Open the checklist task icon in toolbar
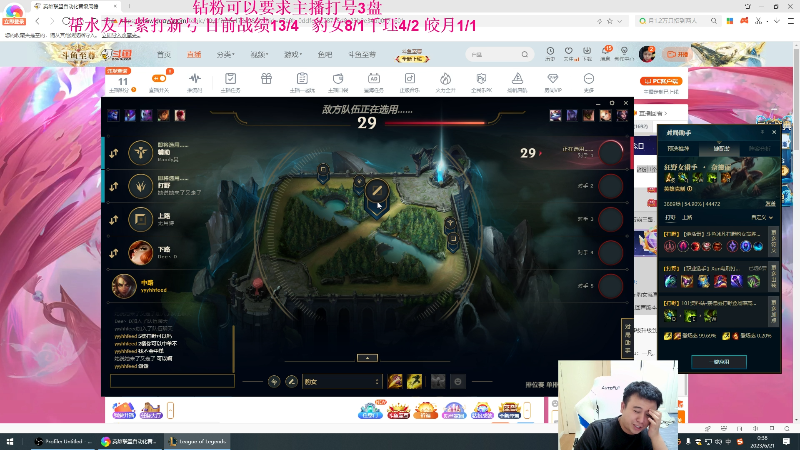 tap(231, 79)
